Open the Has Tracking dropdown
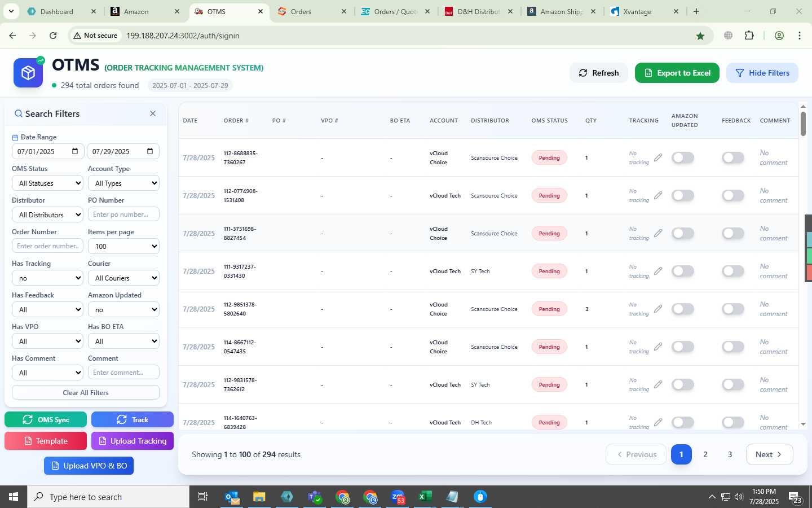The height and width of the screenshot is (508, 812). click(x=47, y=278)
